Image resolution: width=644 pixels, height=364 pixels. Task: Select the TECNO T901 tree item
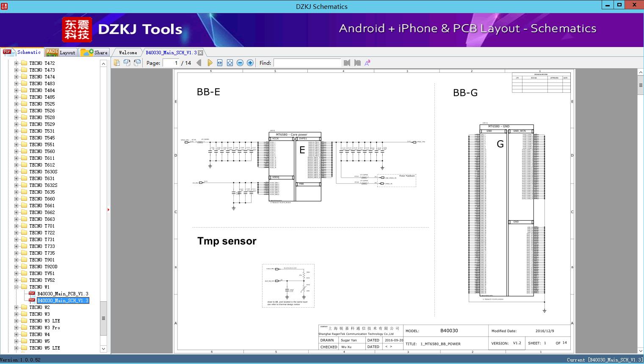click(x=42, y=260)
